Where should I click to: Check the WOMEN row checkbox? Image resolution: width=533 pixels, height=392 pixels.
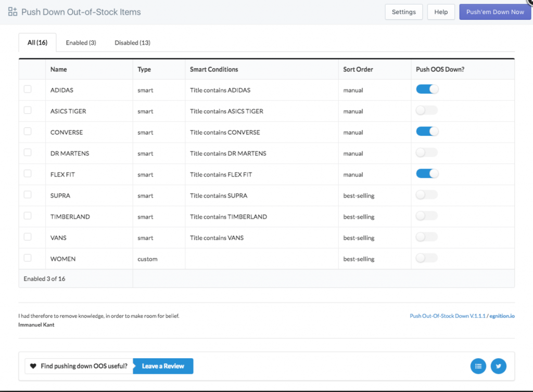(x=28, y=257)
